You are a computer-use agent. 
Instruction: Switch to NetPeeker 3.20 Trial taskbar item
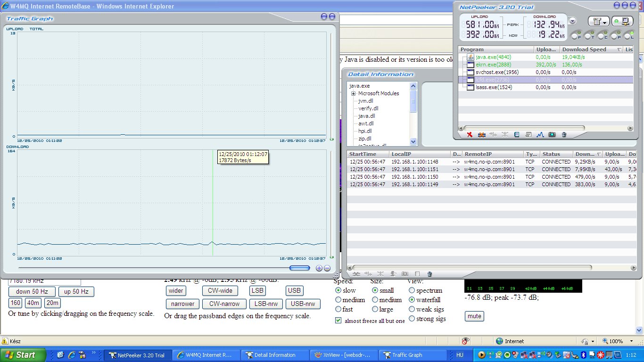pyautogui.click(x=137, y=355)
